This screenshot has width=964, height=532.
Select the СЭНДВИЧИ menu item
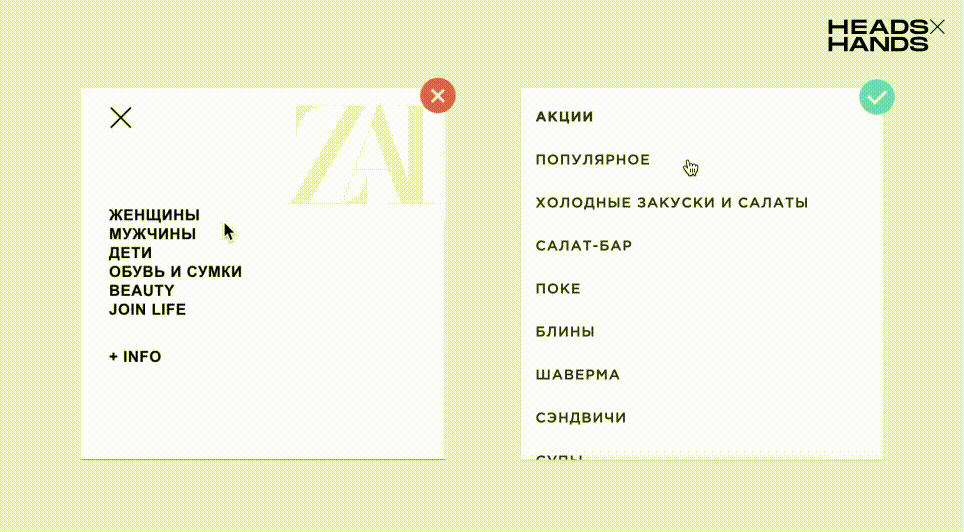(x=580, y=418)
